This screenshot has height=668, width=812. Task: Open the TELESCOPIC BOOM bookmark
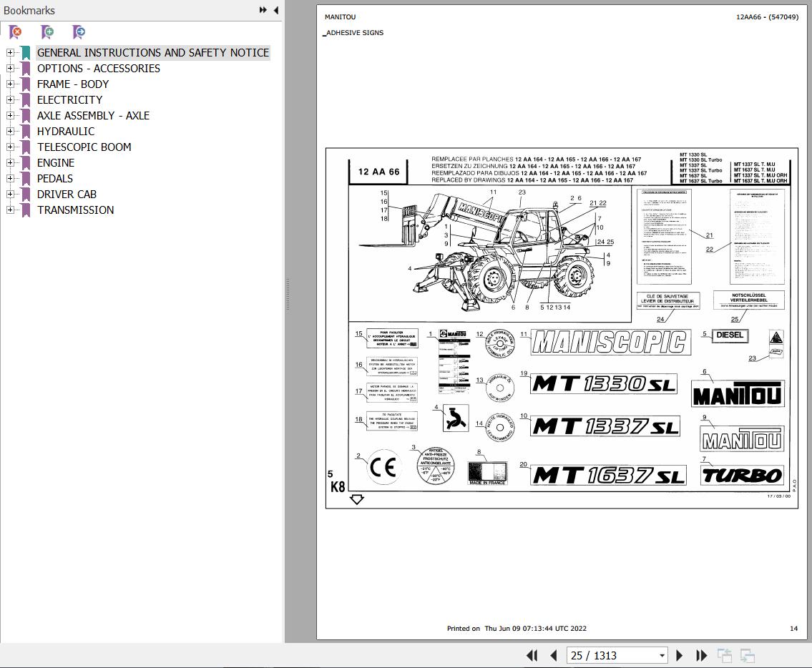84,147
